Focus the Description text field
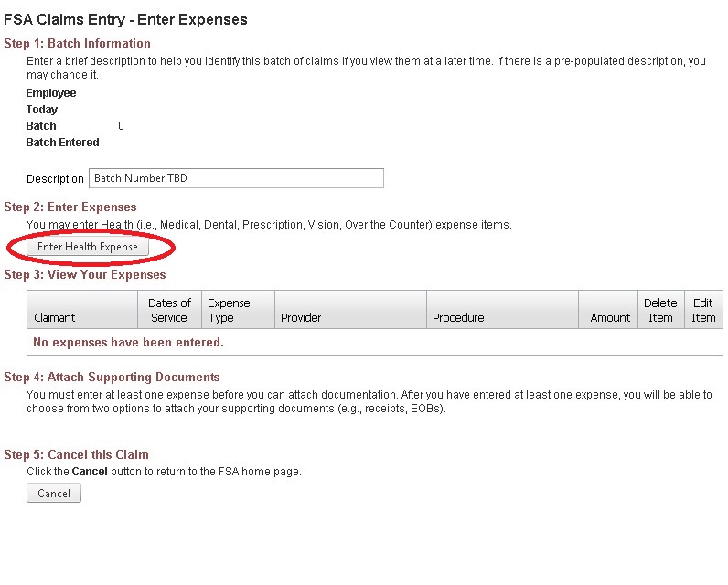Screen dimensions: 728x585 click(x=236, y=178)
